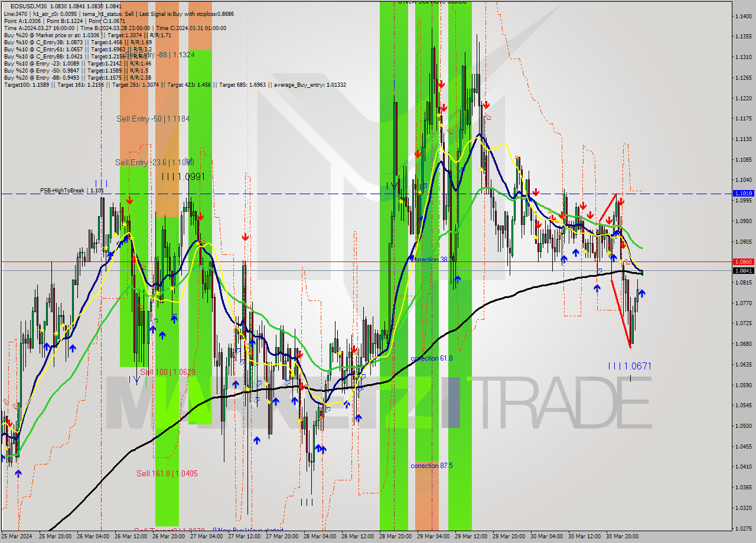The width and height of the screenshot is (756, 543).
Task: Click the blue 1.1010 price tag
Action: click(x=743, y=193)
